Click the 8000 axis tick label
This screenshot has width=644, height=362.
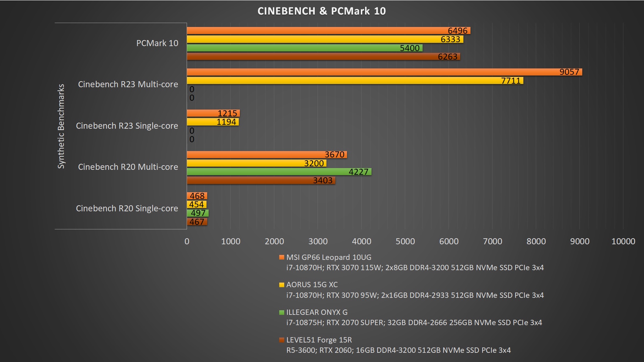click(x=536, y=241)
